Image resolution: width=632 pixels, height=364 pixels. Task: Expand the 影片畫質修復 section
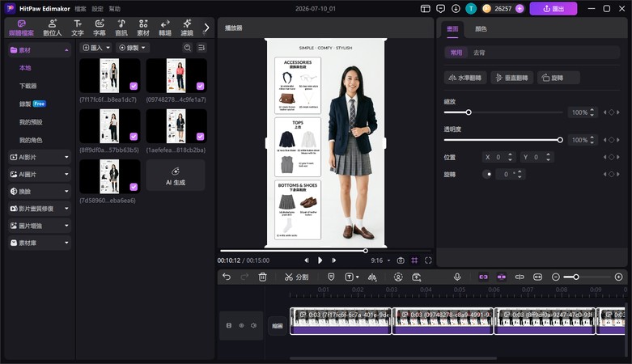tap(39, 209)
